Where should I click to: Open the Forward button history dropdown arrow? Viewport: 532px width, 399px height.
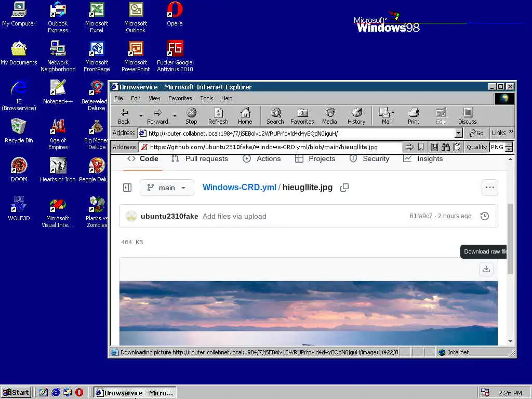coord(175,116)
